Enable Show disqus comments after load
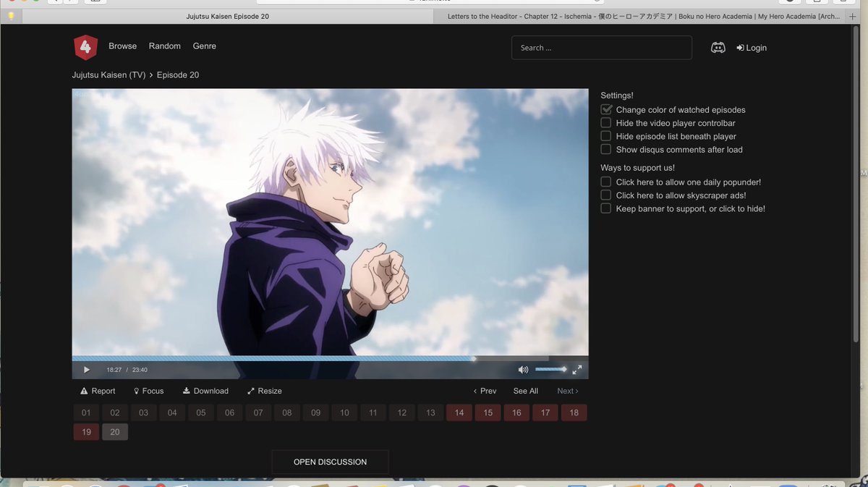The width and height of the screenshot is (868, 487). (x=606, y=149)
